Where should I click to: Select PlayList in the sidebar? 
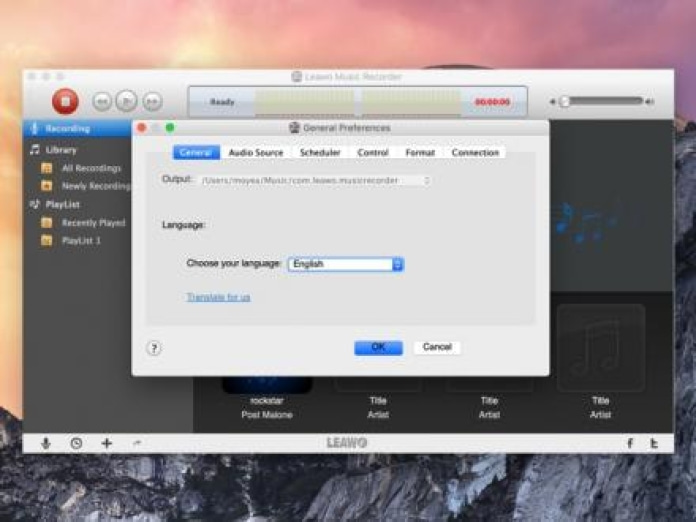click(x=63, y=205)
